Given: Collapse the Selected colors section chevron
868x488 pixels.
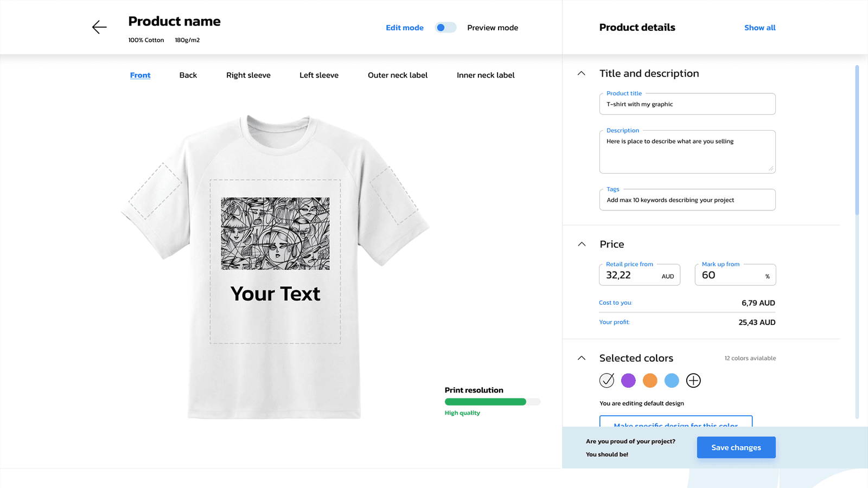Looking at the screenshot, I should pos(581,358).
